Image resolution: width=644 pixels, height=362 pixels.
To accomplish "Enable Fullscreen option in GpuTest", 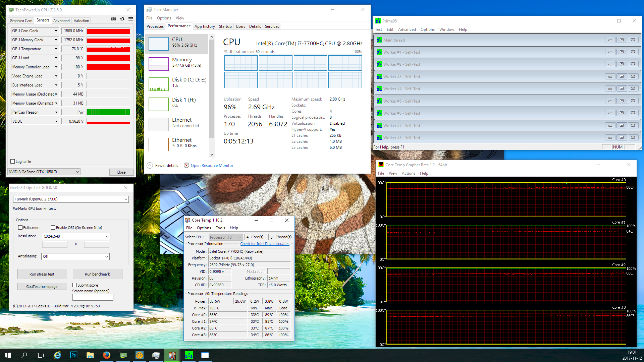I will click(20, 228).
